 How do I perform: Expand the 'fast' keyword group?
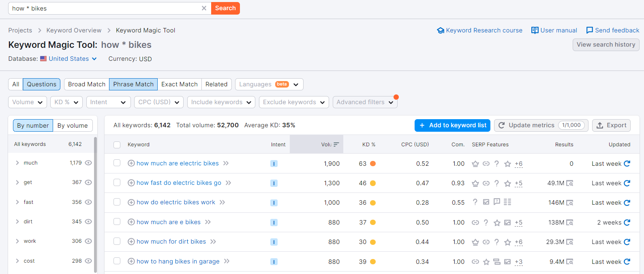17,202
